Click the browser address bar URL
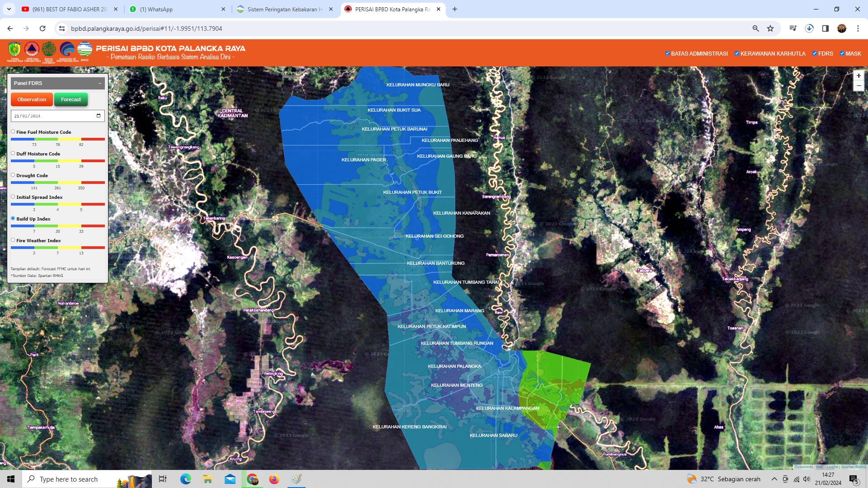 (x=146, y=28)
